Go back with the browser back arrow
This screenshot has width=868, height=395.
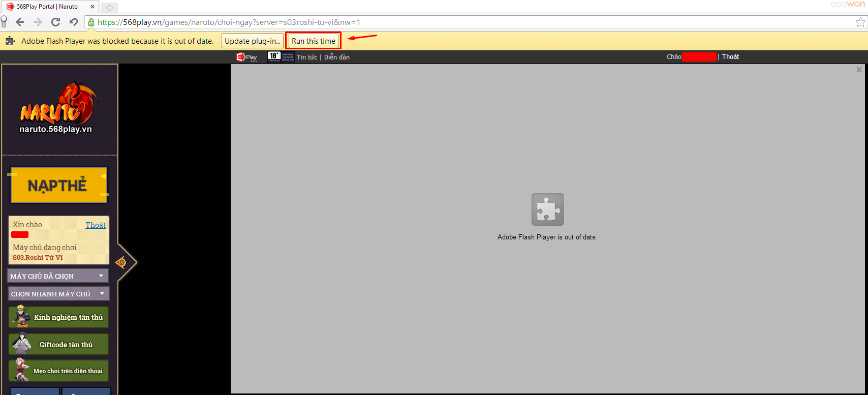point(20,22)
